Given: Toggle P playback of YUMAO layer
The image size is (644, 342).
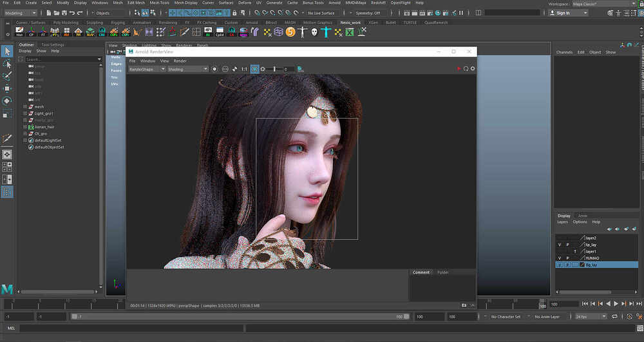Looking at the screenshot, I should (567, 258).
